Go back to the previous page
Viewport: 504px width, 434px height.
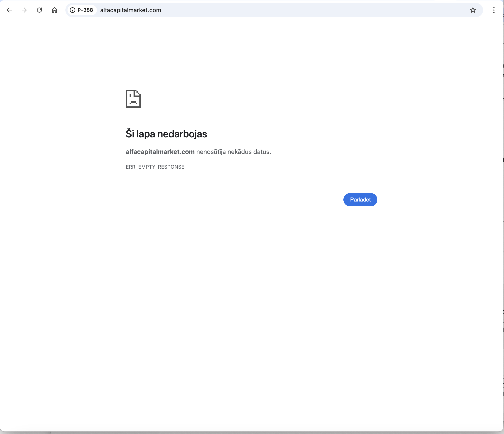click(x=9, y=10)
